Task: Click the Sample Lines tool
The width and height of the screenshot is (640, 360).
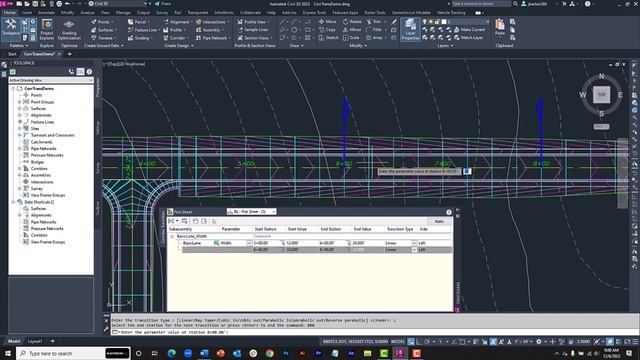Action: (253, 30)
